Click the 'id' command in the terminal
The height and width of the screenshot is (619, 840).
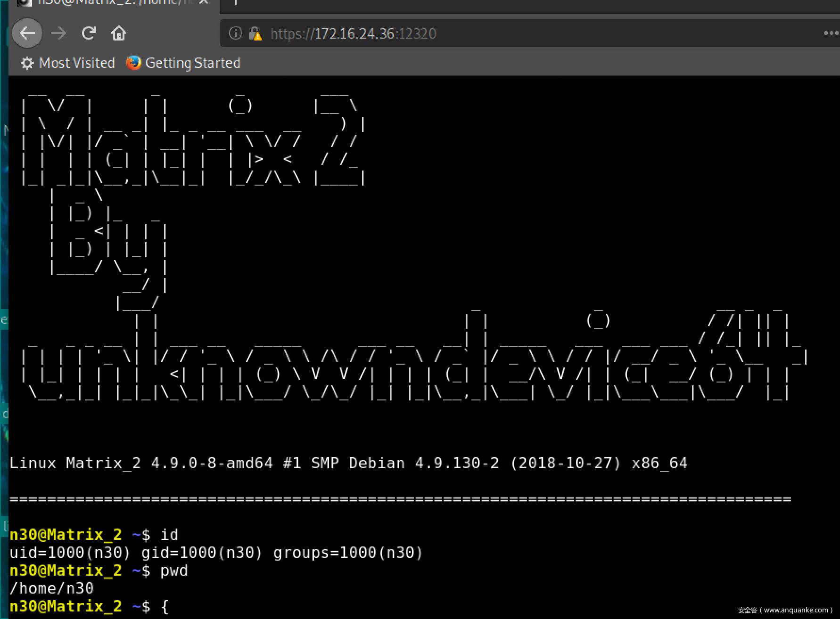click(169, 535)
